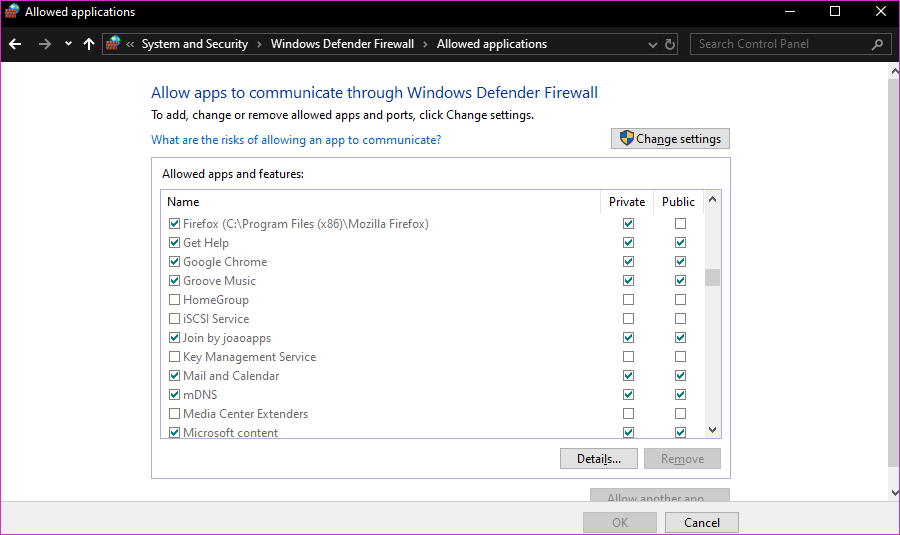Viewport: 900px width, 535px height.
Task: Click the Cancel button
Action: 702,522
